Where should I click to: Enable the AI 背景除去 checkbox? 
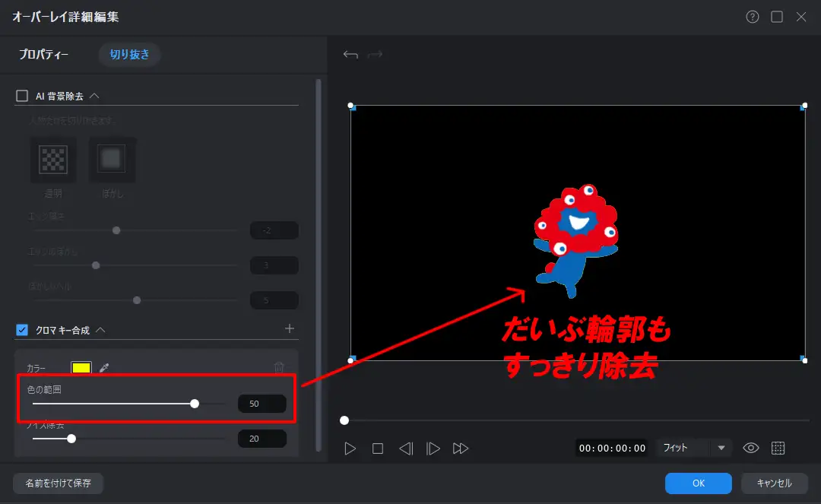point(22,96)
